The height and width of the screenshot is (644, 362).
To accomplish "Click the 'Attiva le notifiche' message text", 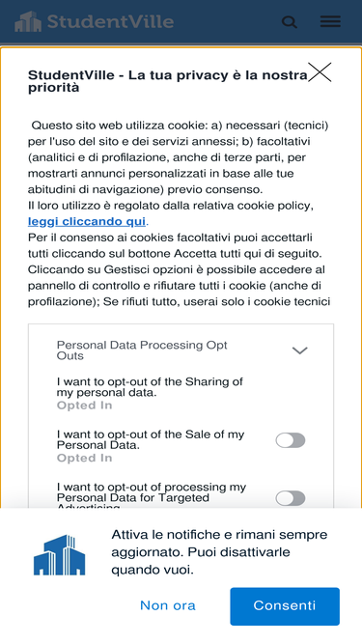I will tap(219, 552).
